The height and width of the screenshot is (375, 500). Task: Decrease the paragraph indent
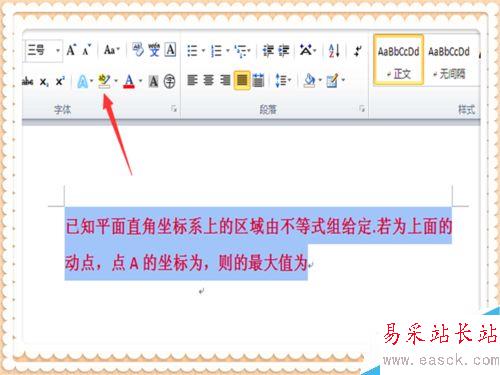click(268, 50)
